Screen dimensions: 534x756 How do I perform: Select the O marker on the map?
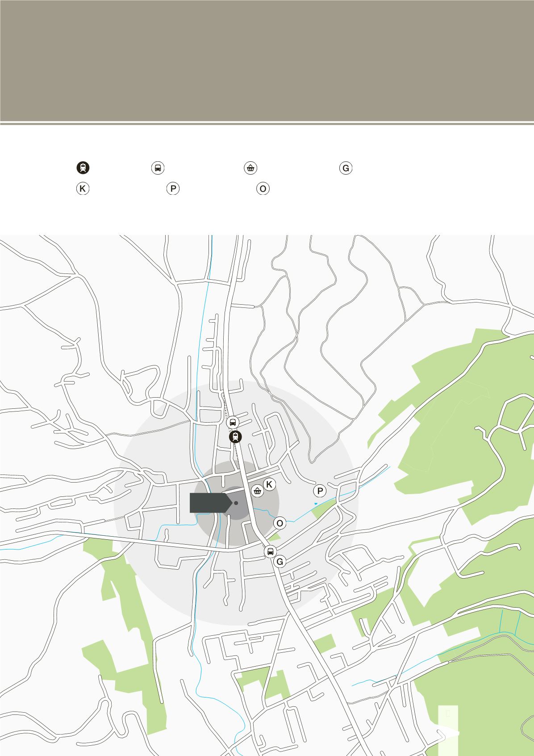(280, 523)
